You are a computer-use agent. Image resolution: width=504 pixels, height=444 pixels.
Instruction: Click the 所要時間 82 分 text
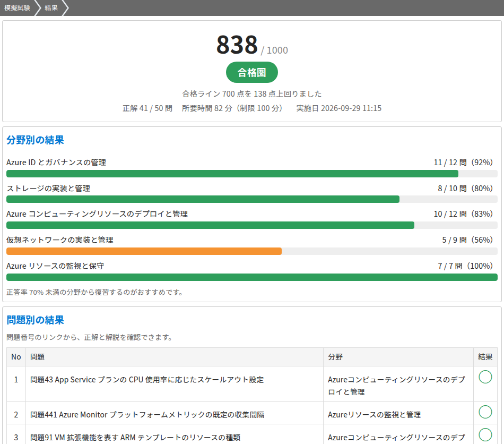click(x=232, y=108)
